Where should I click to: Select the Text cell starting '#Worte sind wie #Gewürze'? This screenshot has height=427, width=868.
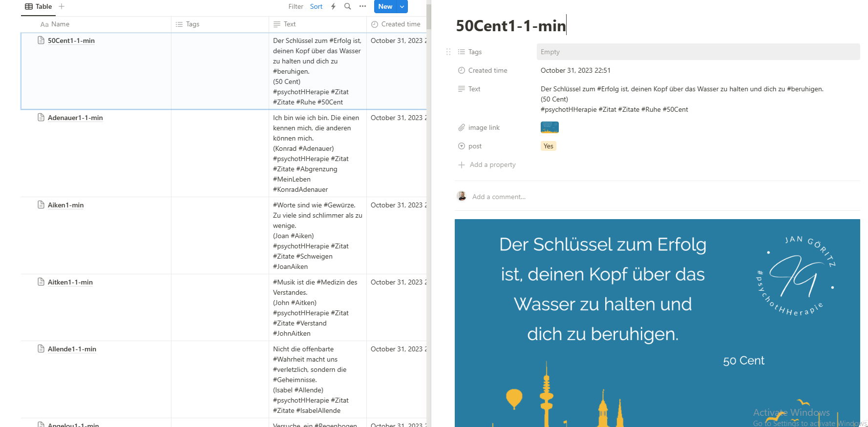(x=318, y=236)
